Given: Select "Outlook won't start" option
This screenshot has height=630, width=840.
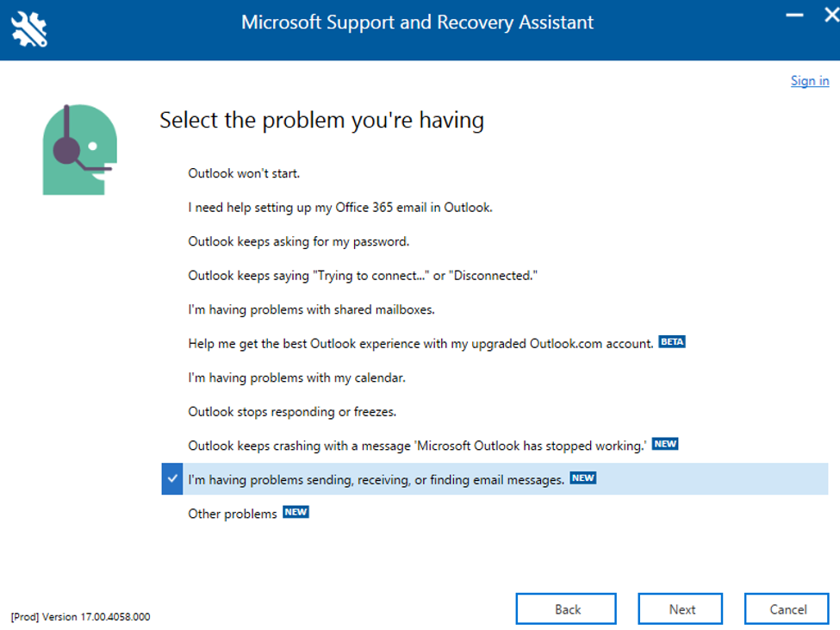Looking at the screenshot, I should click(244, 173).
